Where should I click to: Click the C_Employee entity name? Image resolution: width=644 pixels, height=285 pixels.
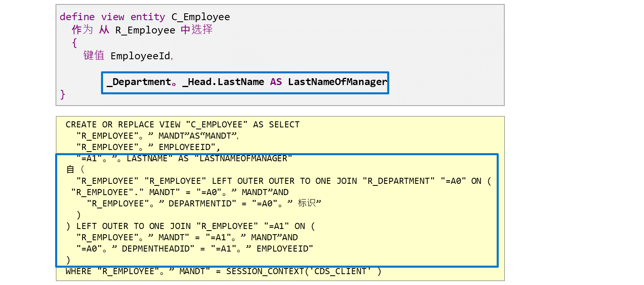pyautogui.click(x=201, y=17)
